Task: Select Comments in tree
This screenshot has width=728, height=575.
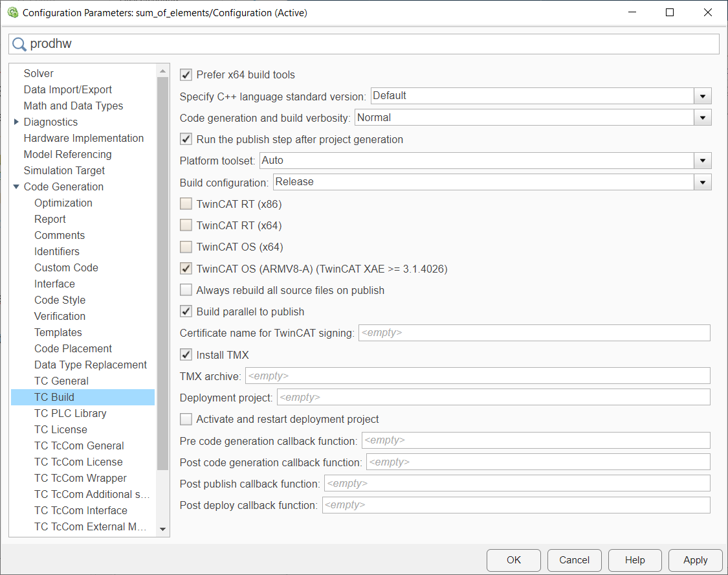Action: (60, 235)
